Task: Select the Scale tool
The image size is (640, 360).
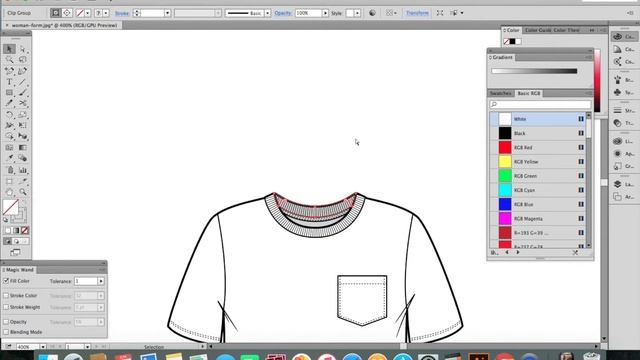Action: [22, 114]
